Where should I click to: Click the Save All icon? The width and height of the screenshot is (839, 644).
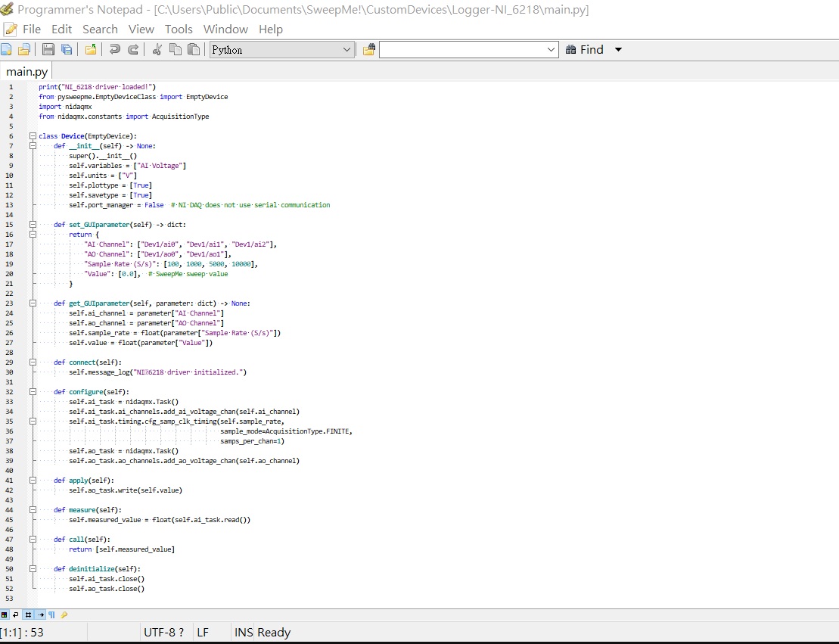67,50
